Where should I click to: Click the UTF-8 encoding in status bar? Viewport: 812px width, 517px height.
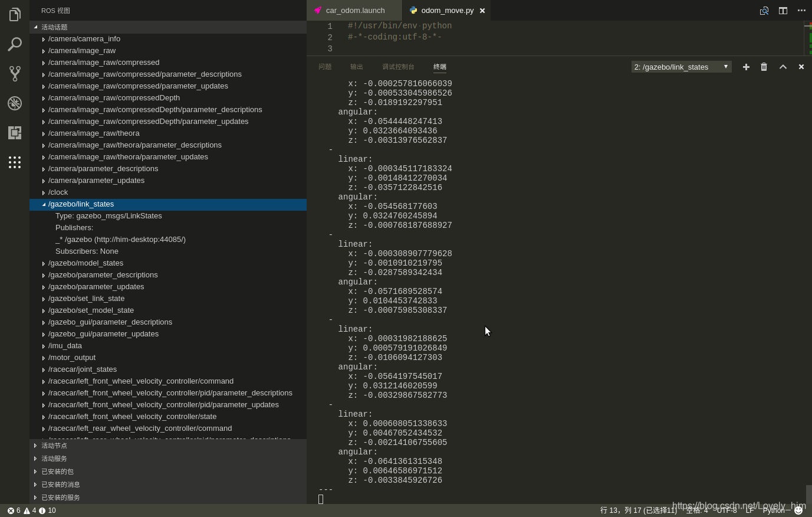pyautogui.click(x=726, y=511)
